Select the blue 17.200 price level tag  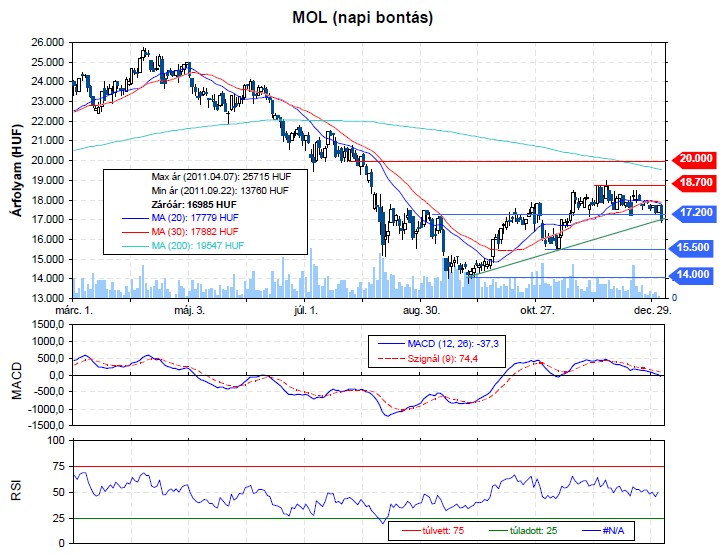pyautogui.click(x=693, y=213)
